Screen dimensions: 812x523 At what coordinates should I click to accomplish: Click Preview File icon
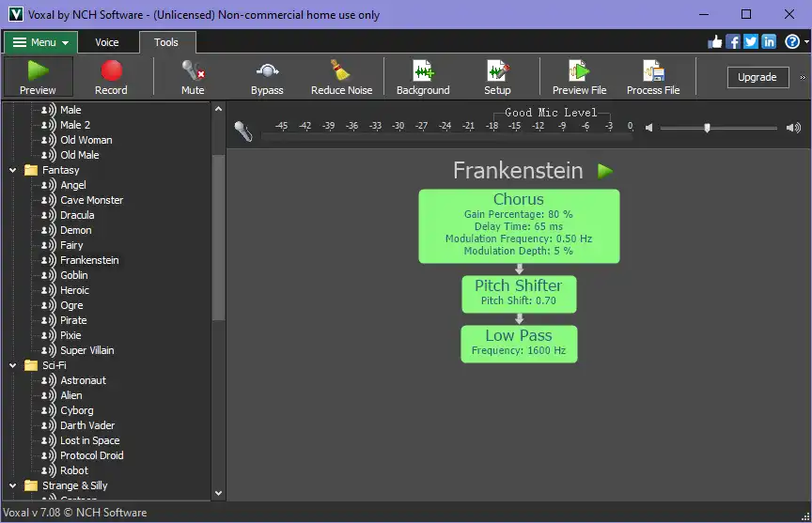(x=579, y=77)
